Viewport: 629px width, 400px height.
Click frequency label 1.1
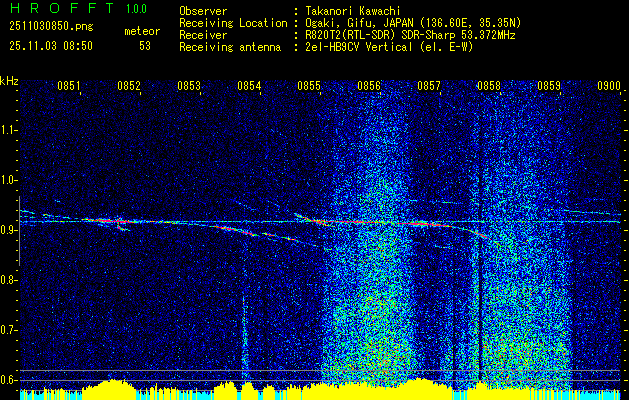[9, 130]
